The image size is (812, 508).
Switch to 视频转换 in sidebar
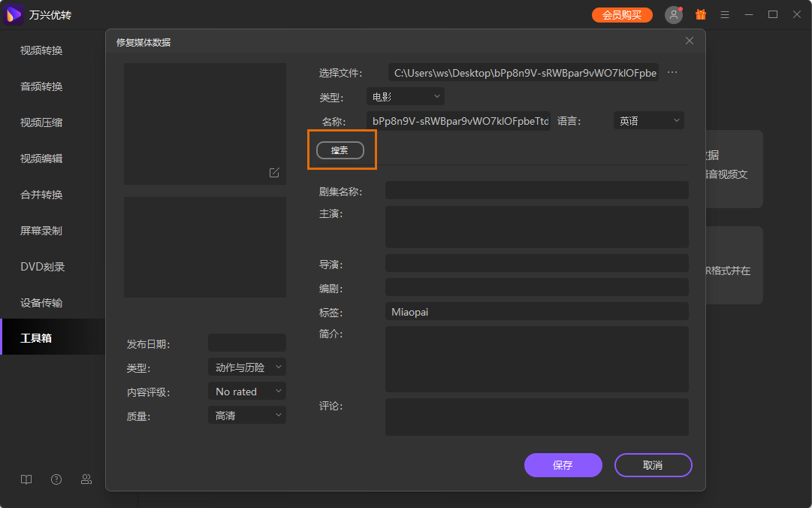41,50
